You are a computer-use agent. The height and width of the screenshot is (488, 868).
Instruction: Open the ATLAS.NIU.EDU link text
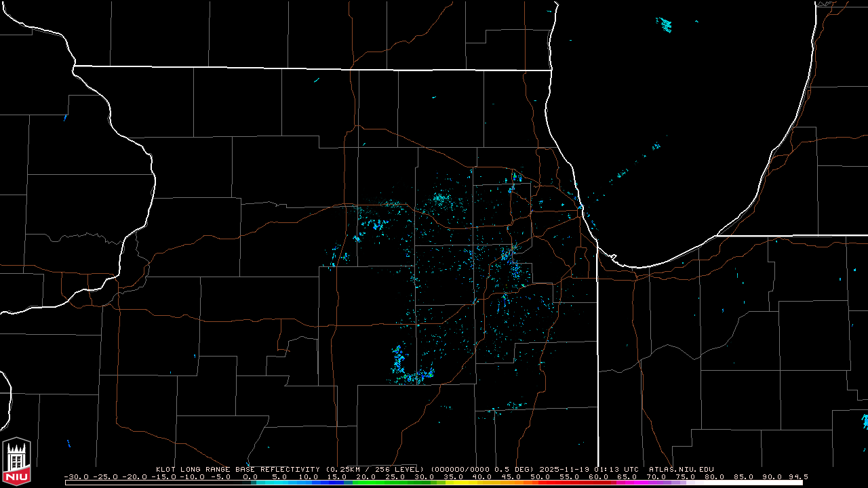(681, 469)
